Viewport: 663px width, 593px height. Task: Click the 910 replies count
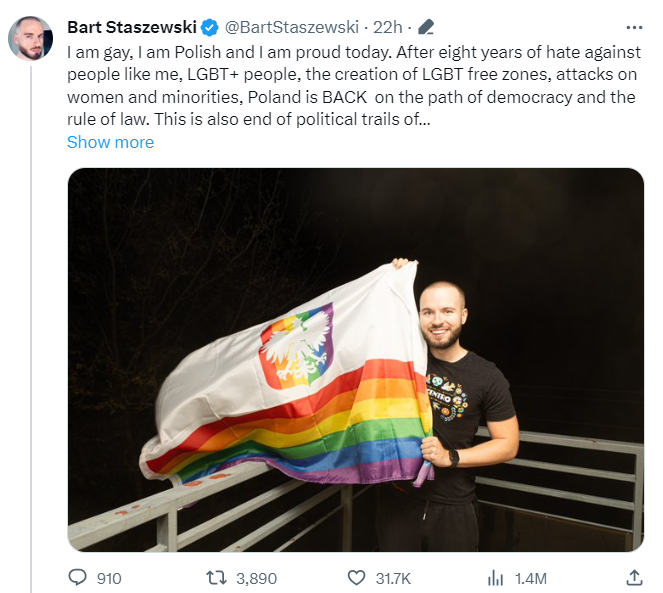[x=109, y=578]
